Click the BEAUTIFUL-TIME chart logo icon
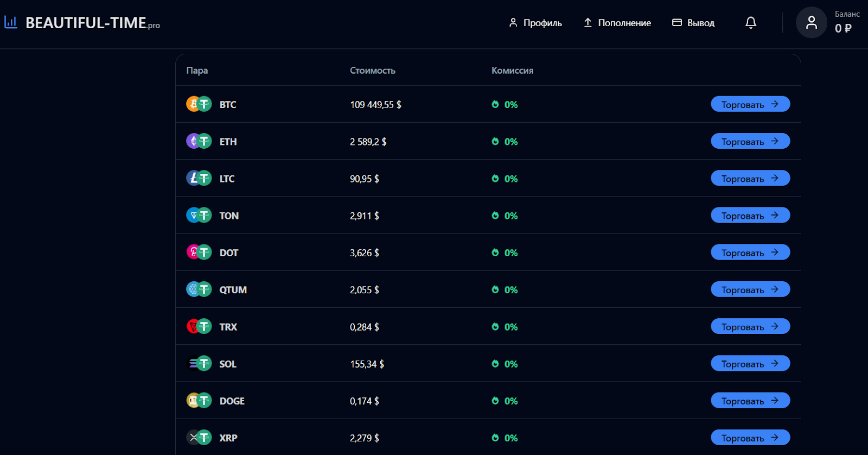Screen dimensions: 868x455 (10, 22)
